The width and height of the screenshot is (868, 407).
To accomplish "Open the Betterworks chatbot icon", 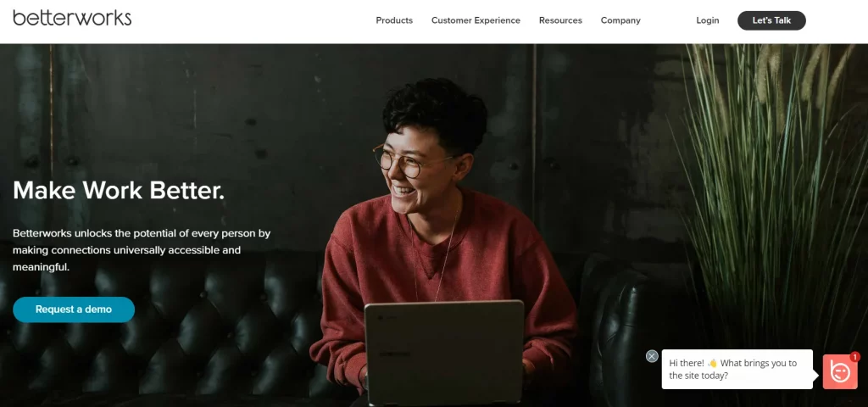I will 840,371.
